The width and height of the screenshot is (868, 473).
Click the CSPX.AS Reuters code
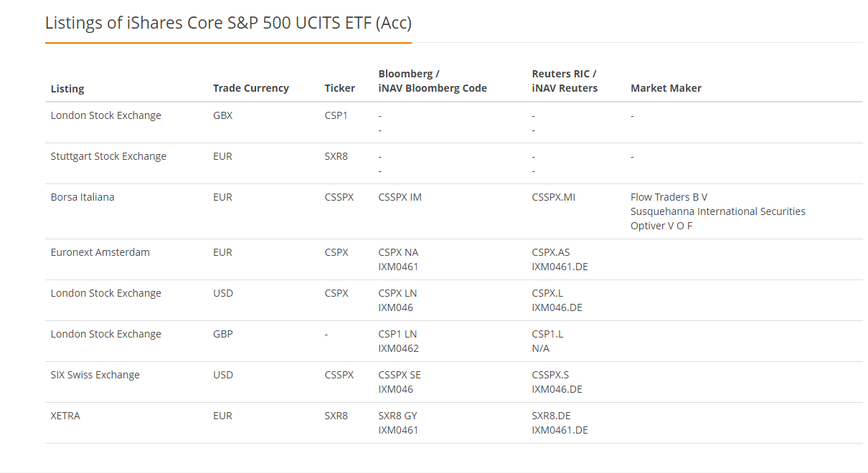coord(551,252)
